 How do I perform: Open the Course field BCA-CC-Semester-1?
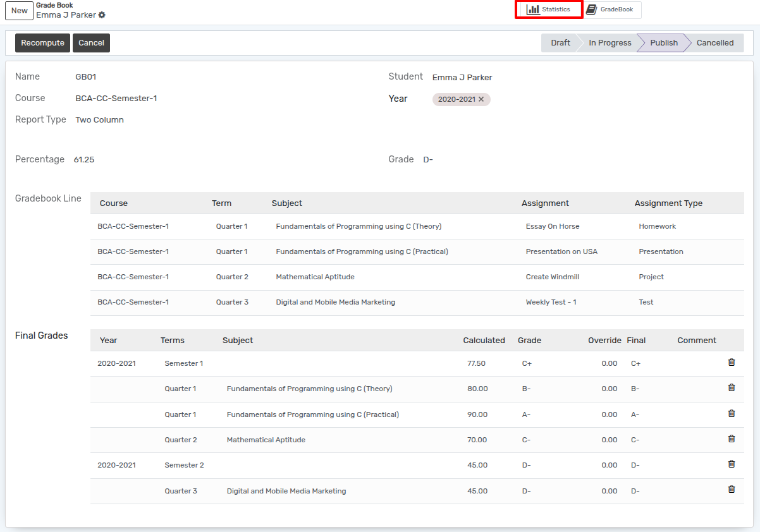click(x=116, y=99)
